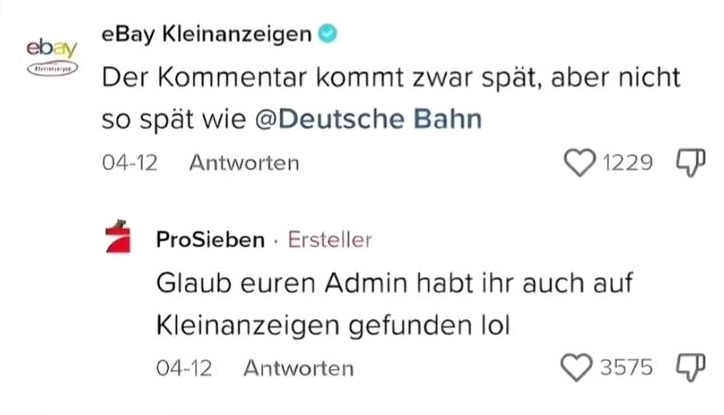The width and height of the screenshot is (724, 415).
Task: Dislike the eBay Kleinanzeigen comment
Action: click(691, 162)
